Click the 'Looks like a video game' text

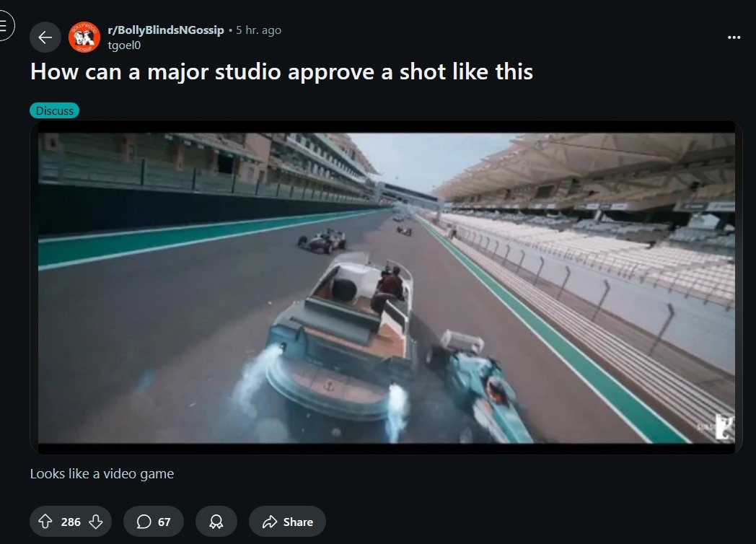coord(102,473)
